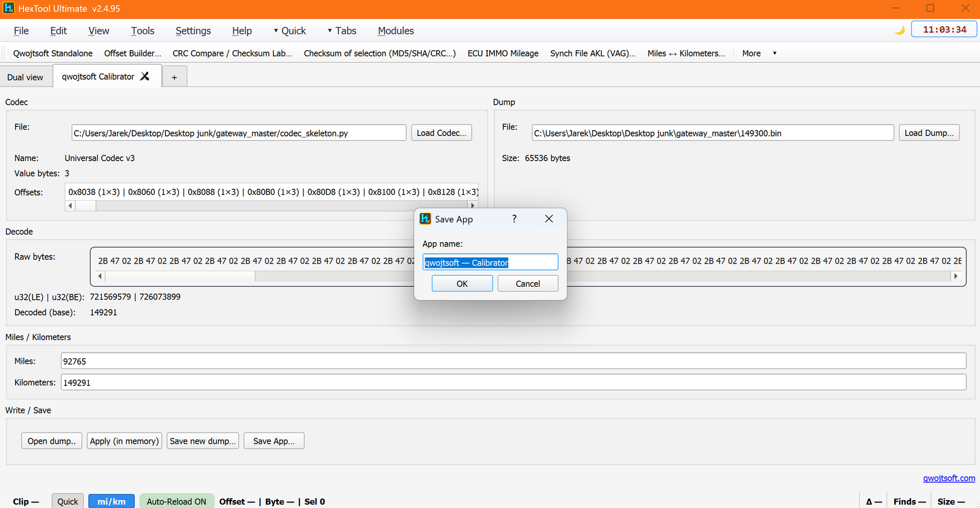Confirm Save App dialog with OK
The width and height of the screenshot is (980, 508).
(x=462, y=284)
